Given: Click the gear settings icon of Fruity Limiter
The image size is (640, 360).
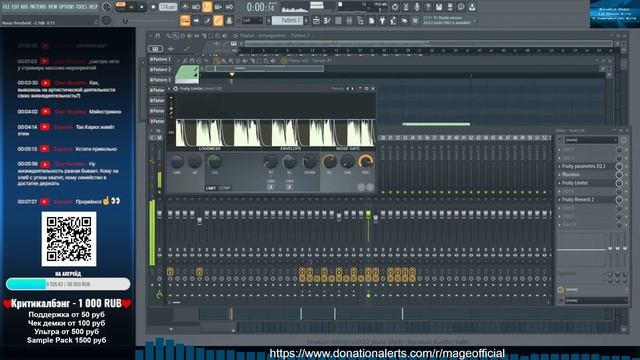Looking at the screenshot, I should pyautogui.click(x=176, y=89).
